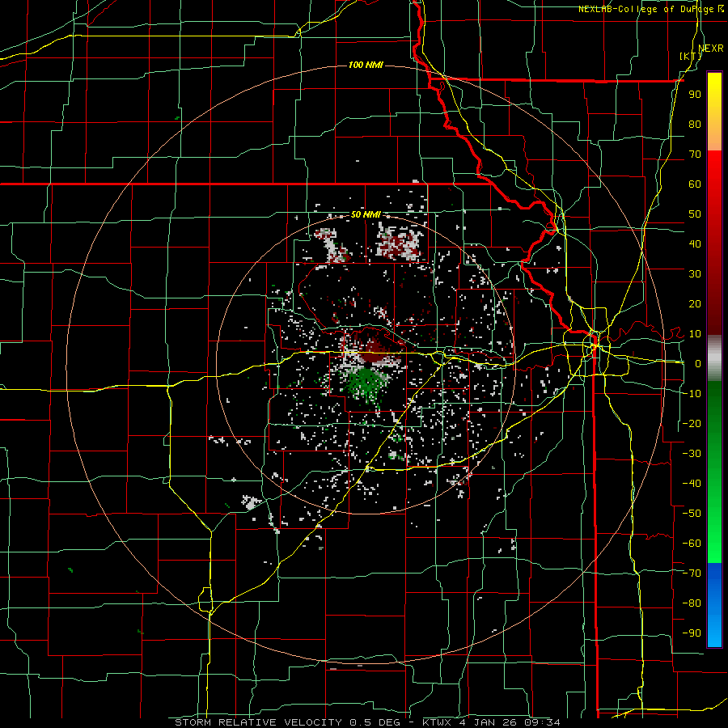Click the "0.5 DEG" elevation text
Screen dimensions: 728x728
(373, 722)
